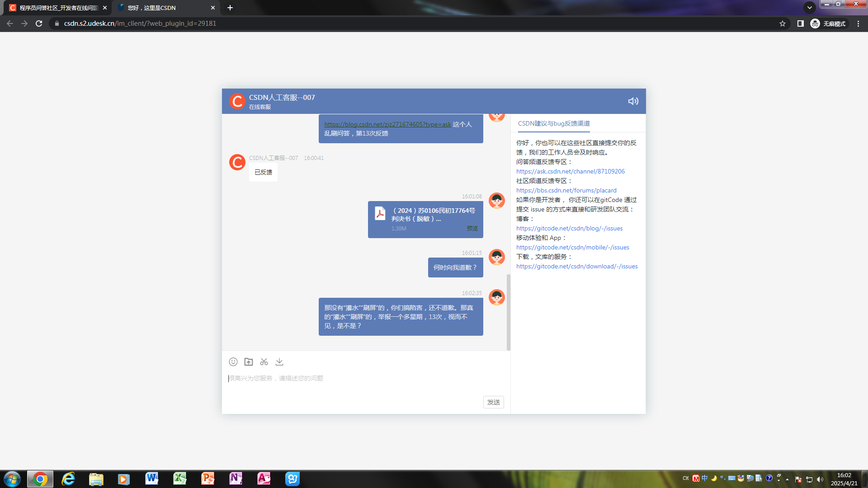Click the system tray volume icon
The height and width of the screenshot is (488, 868).
tap(820, 479)
